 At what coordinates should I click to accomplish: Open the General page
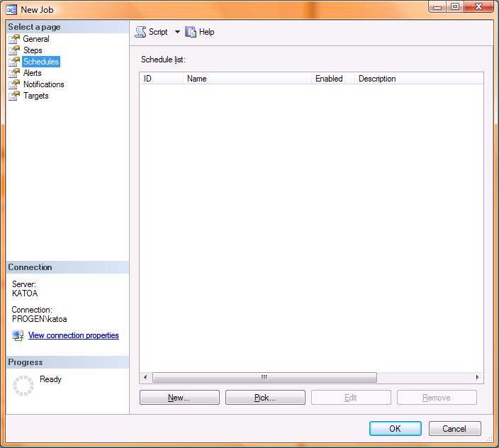click(x=36, y=39)
